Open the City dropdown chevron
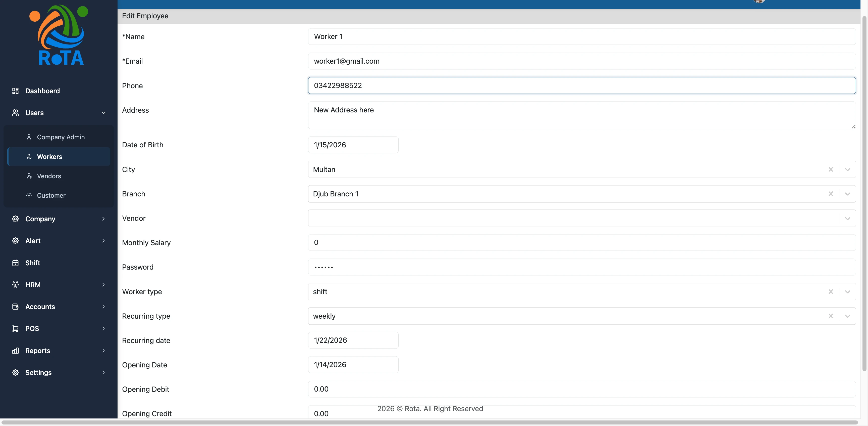Viewport: 868px width, 426px height. coord(847,169)
